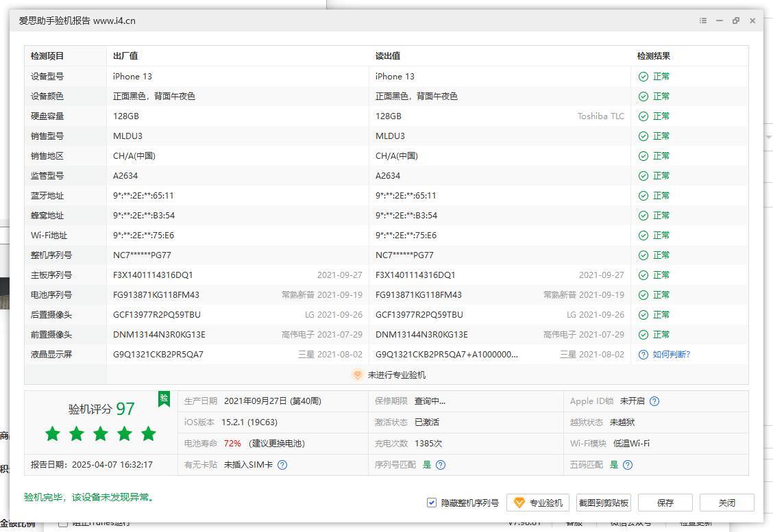Open the list menu icon in title bar
The image size is (773, 532).
(703, 21)
